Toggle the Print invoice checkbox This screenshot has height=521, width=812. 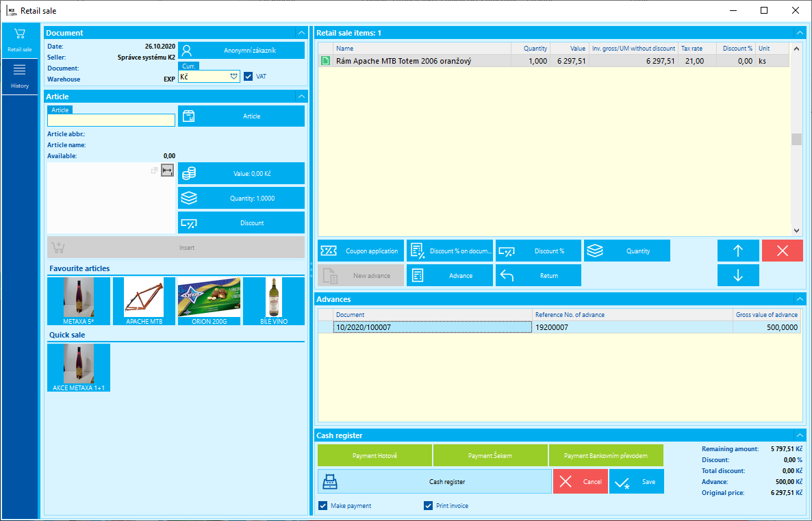[429, 505]
